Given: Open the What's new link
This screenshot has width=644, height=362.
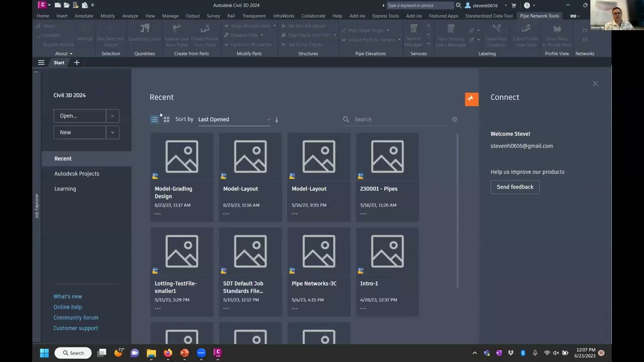Looking at the screenshot, I should point(67,296).
